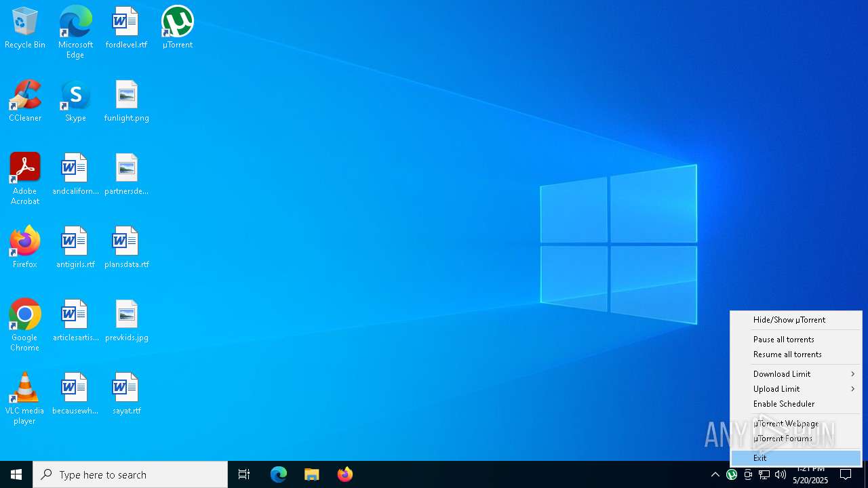Open the µTorrent desktop shortcut
Screen dimensions: 868x488
pyautogui.click(x=178, y=28)
